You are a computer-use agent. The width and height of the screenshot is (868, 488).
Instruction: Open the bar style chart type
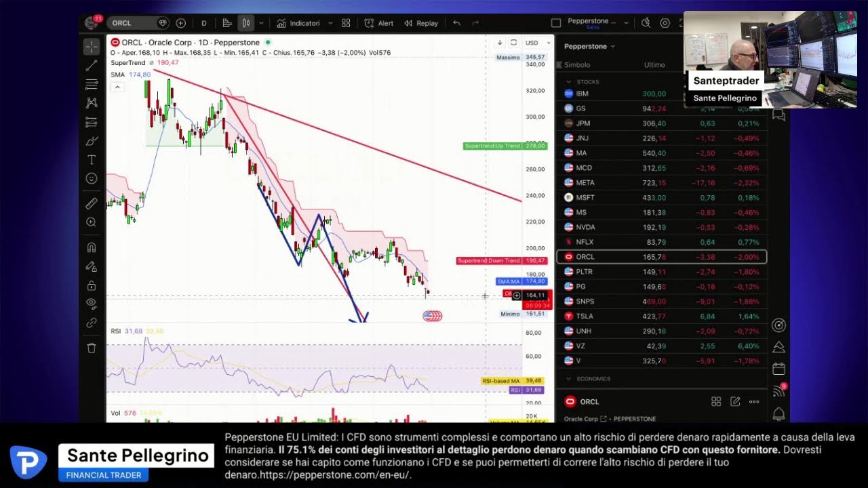[x=227, y=23]
